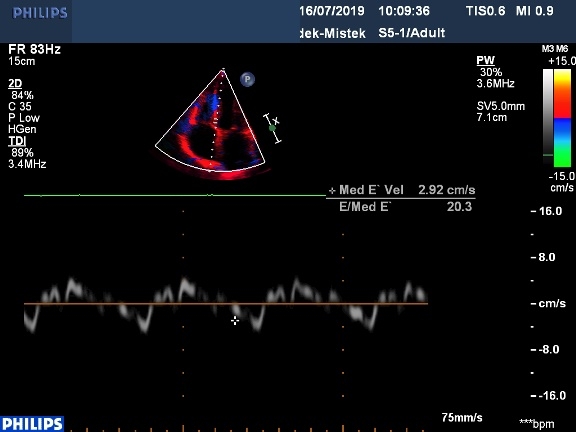Image resolution: width=576 pixels, height=432 pixels.
Task: Click the FR 83Hz frame rate readout
Action: pos(35,49)
